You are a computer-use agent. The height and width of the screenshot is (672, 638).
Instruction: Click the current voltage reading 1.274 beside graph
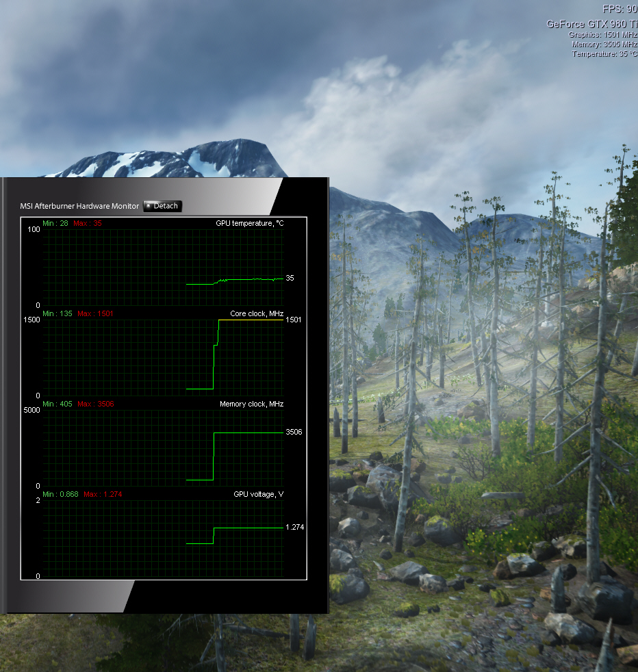click(294, 527)
